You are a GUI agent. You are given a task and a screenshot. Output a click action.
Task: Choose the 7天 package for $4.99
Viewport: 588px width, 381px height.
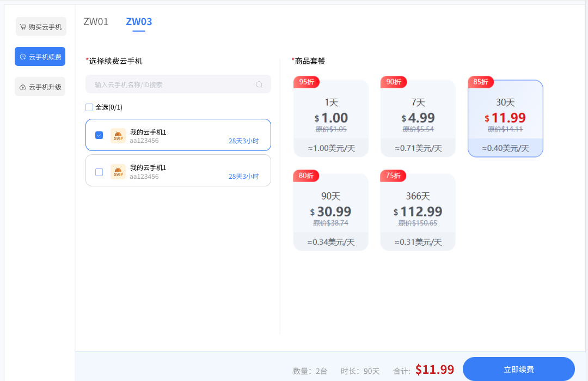tap(418, 118)
